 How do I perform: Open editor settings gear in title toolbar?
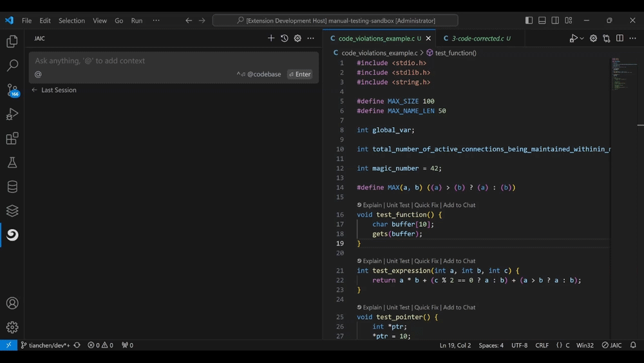[594, 38]
